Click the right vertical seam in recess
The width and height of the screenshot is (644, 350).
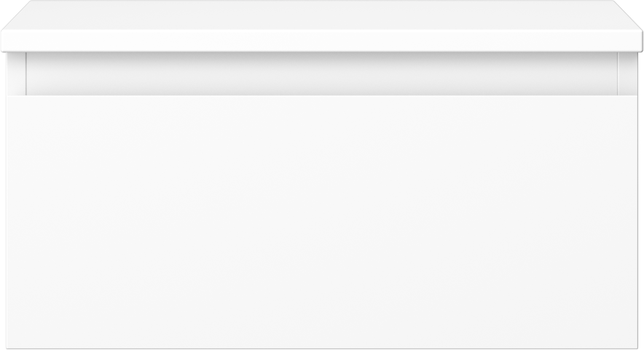point(617,74)
